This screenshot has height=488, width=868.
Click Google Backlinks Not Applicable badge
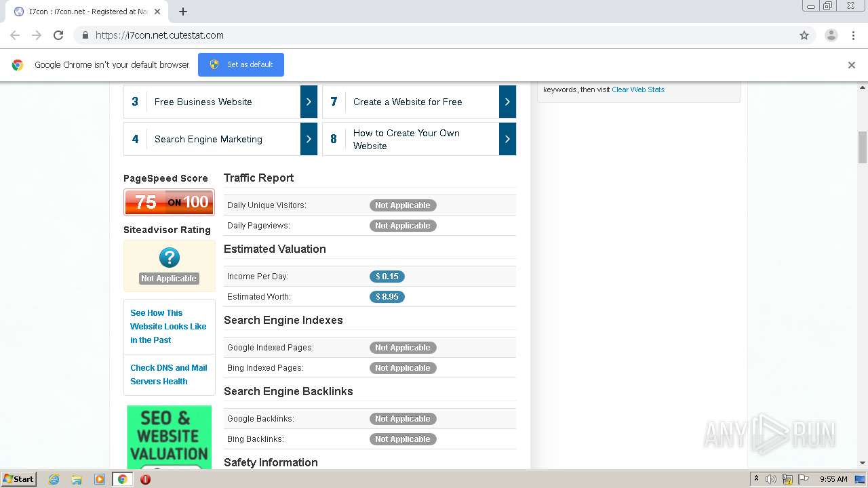[x=403, y=419]
